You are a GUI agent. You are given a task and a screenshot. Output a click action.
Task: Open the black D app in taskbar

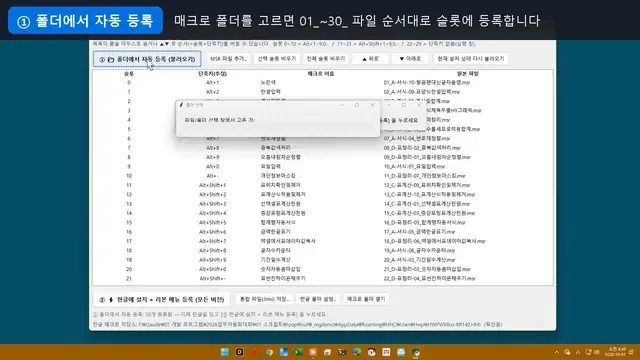coord(240,352)
